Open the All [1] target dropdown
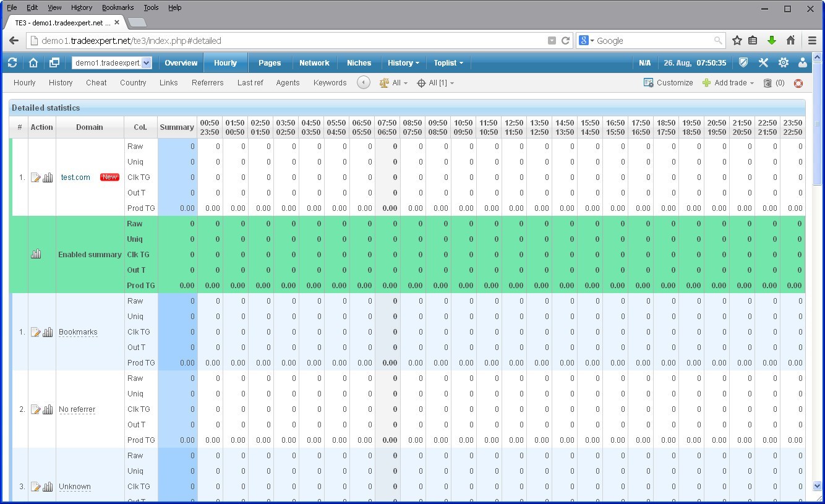This screenshot has width=825, height=504. click(x=435, y=83)
